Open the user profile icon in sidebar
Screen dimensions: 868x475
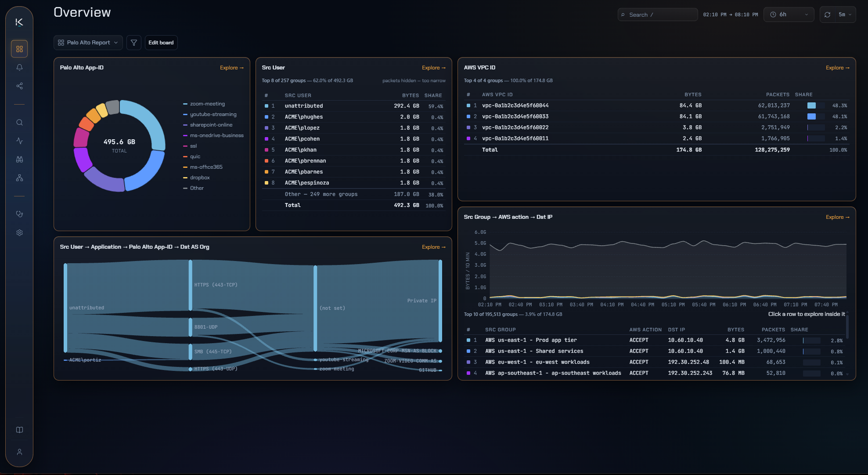(19, 452)
